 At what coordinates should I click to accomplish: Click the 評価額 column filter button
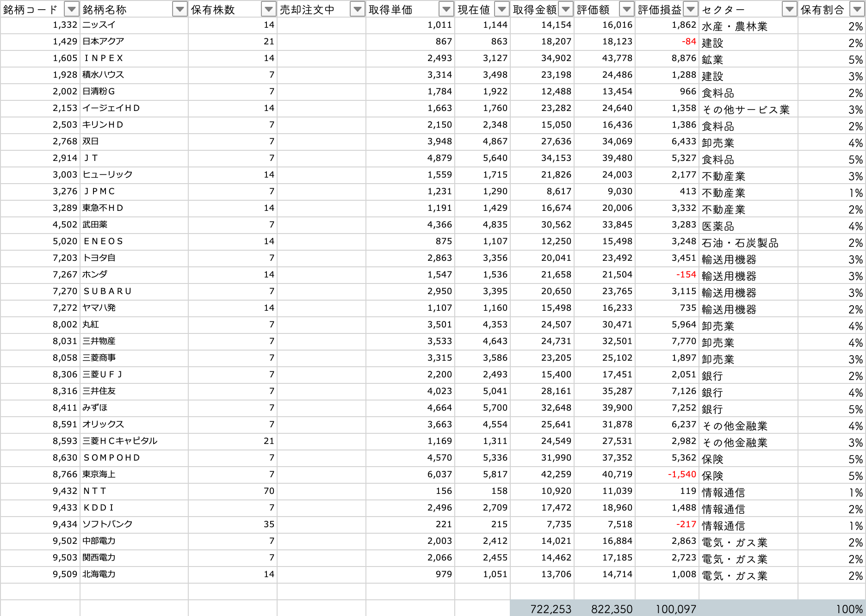626,9
